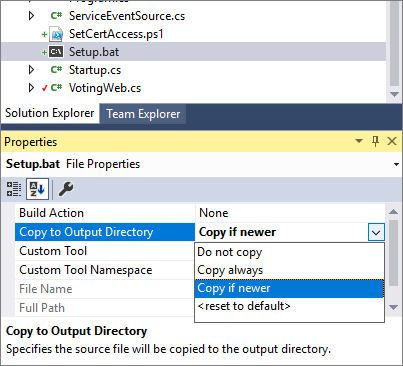Click the Build Action value 'None'
The image size is (403, 366).
pos(214,213)
